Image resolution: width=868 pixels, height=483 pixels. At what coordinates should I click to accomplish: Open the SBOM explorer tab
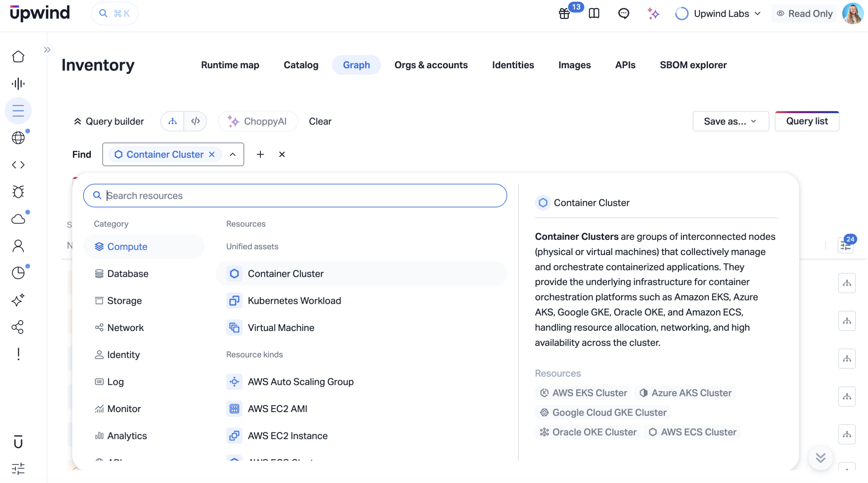(693, 65)
